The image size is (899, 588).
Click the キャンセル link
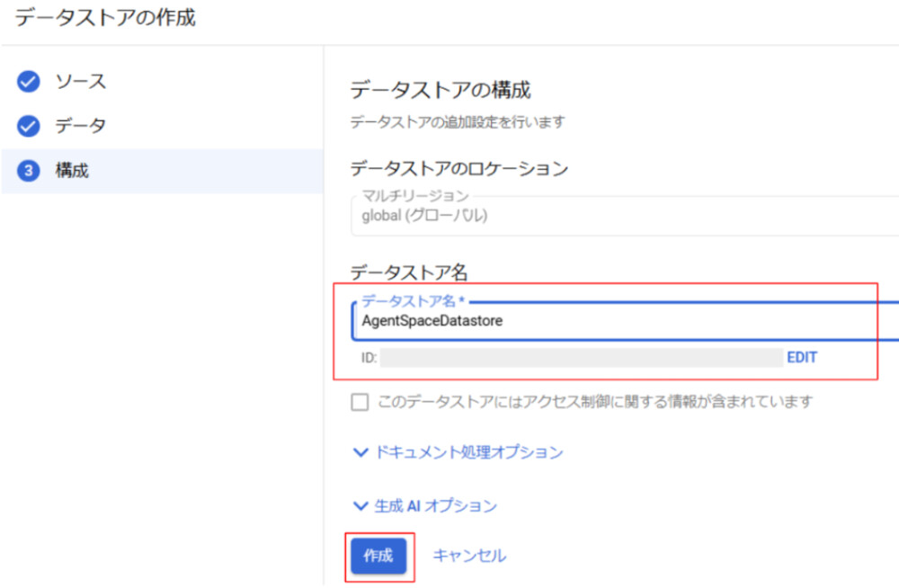click(469, 556)
